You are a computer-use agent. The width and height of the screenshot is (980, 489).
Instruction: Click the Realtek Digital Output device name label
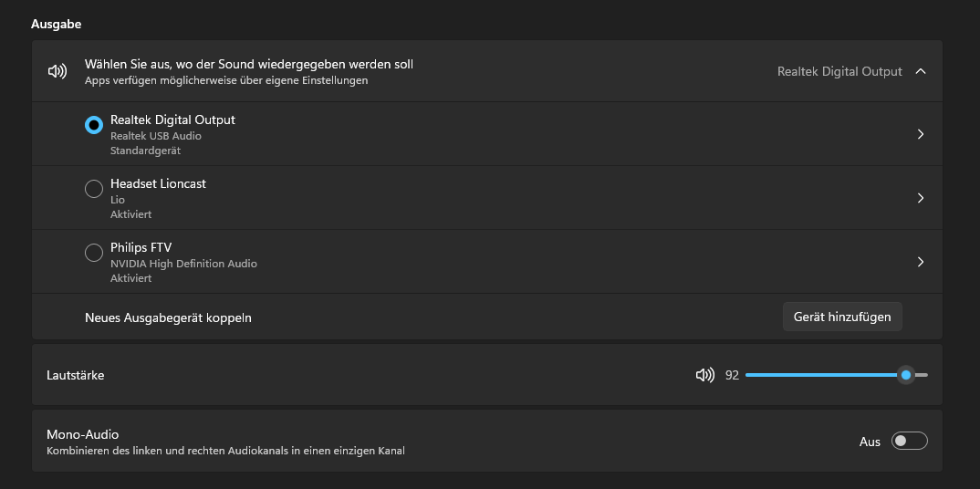tap(172, 120)
